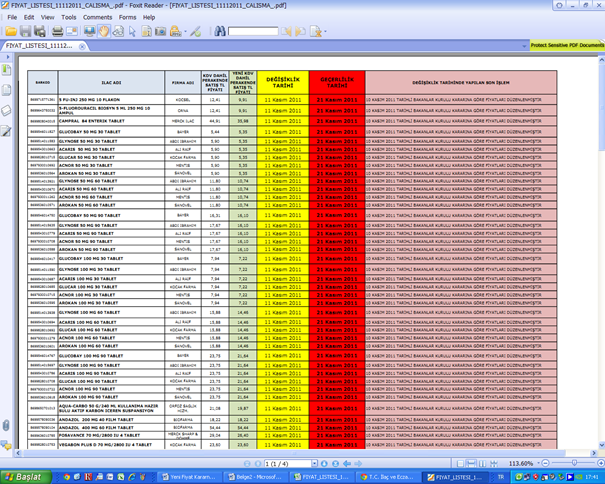The image size is (605, 484).
Task: Click the toolbar search text field
Action: pyautogui.click(x=252, y=31)
